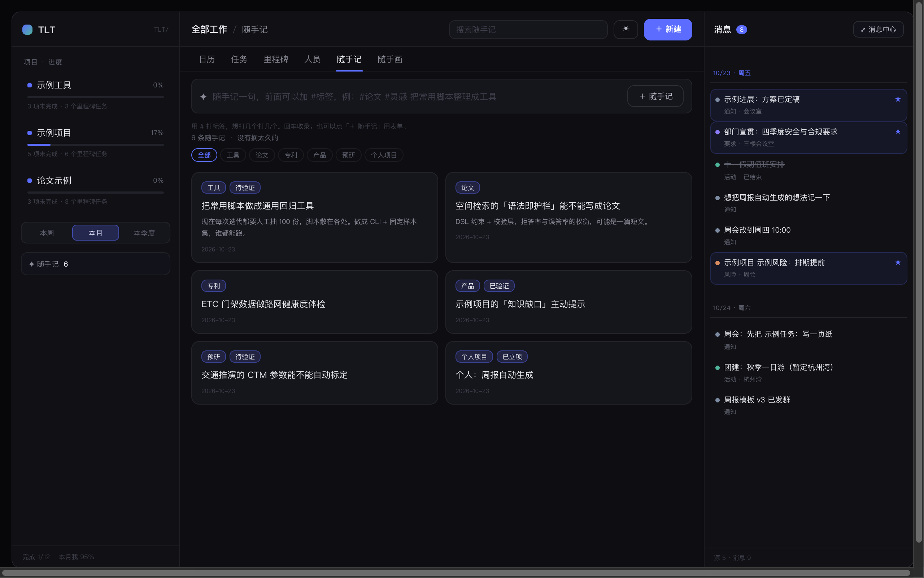
Task: Switch to the 里程碑 tab
Action: 276,59
